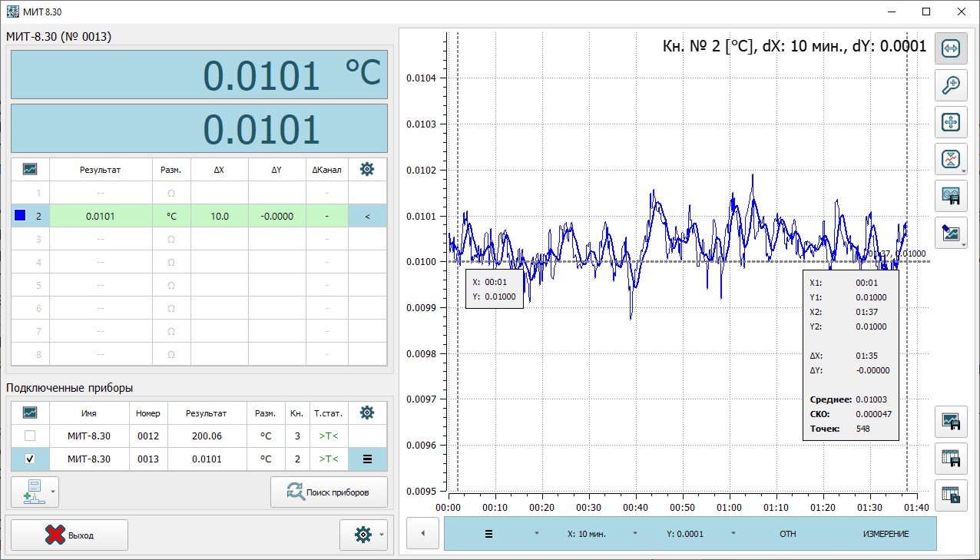
Task: Select the ОТН item in bottom bar
Action: click(x=787, y=534)
